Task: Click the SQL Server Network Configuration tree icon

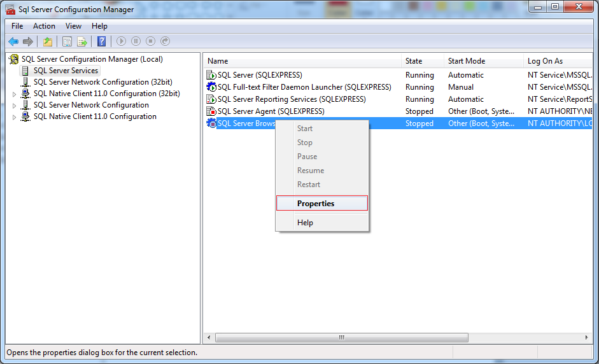Action: pos(25,104)
